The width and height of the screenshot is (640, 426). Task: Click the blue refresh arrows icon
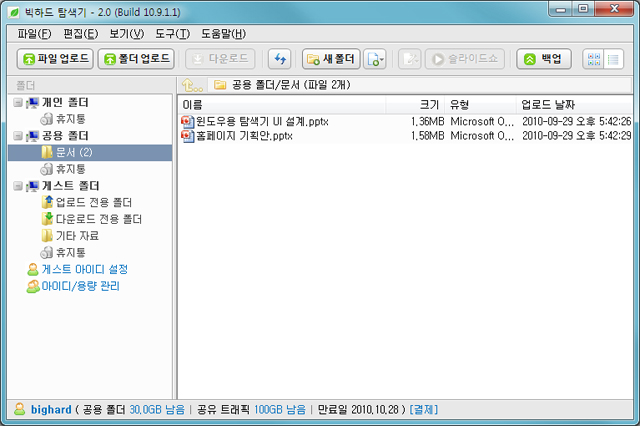[280, 59]
